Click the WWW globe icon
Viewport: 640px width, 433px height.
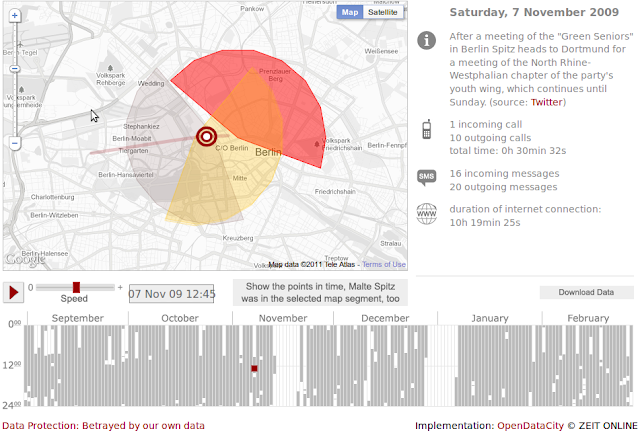[x=427, y=214]
